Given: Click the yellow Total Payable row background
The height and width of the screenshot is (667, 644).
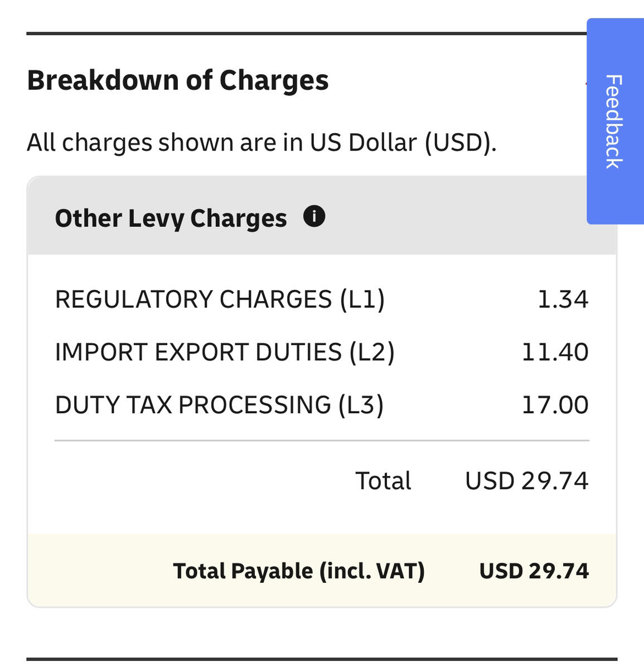Looking at the screenshot, I should click(100, 571).
